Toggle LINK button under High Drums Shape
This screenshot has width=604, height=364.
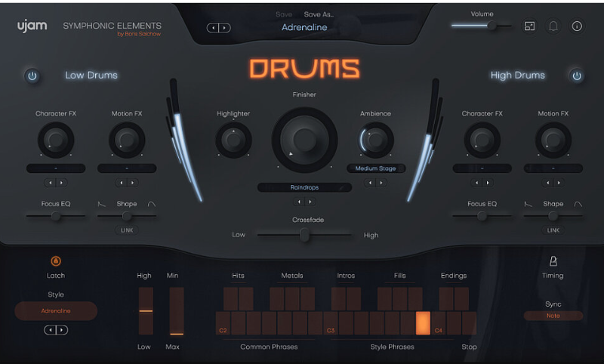pos(553,230)
